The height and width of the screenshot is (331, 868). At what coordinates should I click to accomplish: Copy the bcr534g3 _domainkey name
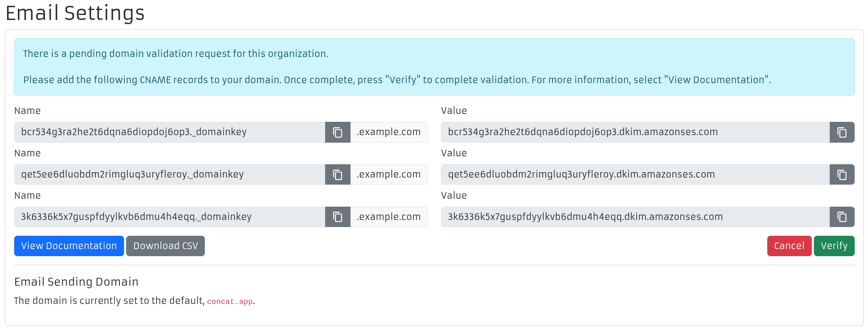coord(338,132)
